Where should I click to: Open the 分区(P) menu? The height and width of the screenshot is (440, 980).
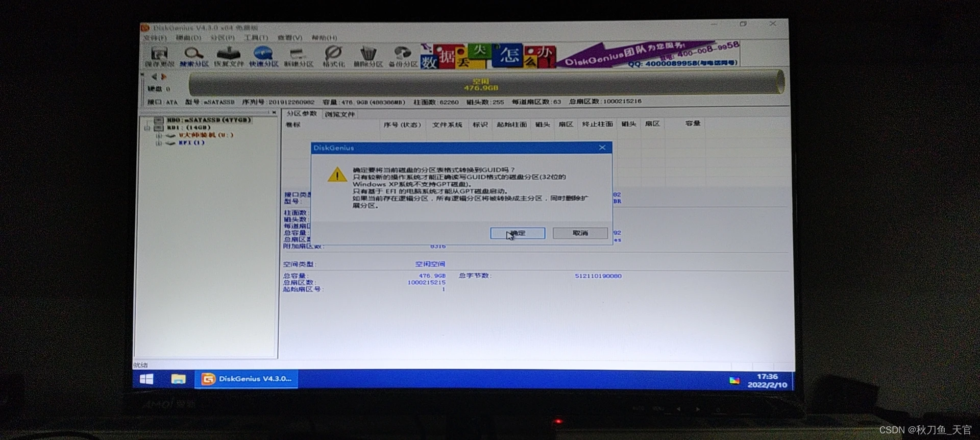point(223,38)
